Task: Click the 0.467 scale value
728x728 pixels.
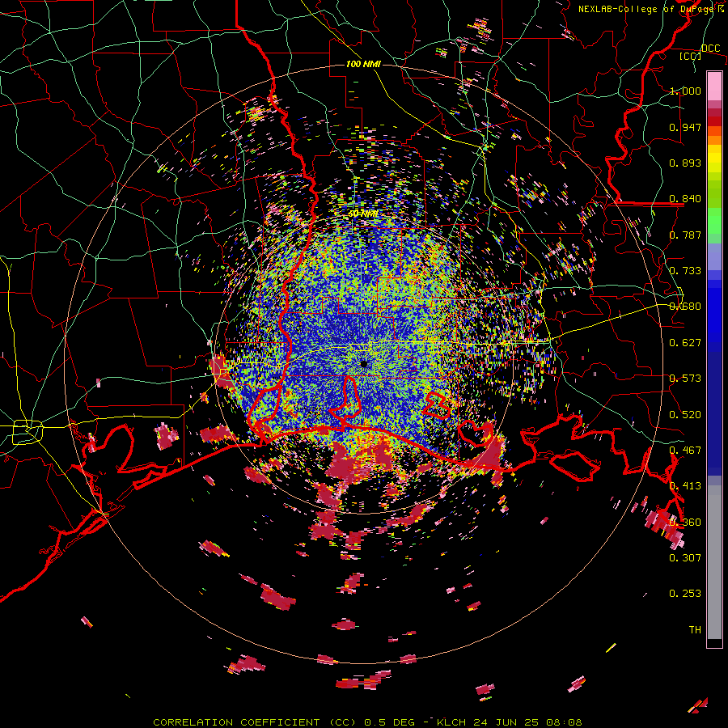Action: point(685,451)
